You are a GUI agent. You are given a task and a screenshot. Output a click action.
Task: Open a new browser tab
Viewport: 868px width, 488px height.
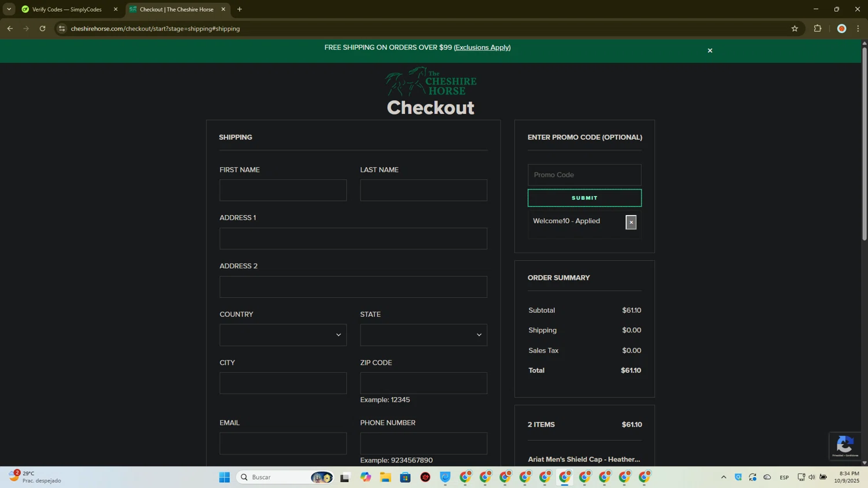point(240,9)
